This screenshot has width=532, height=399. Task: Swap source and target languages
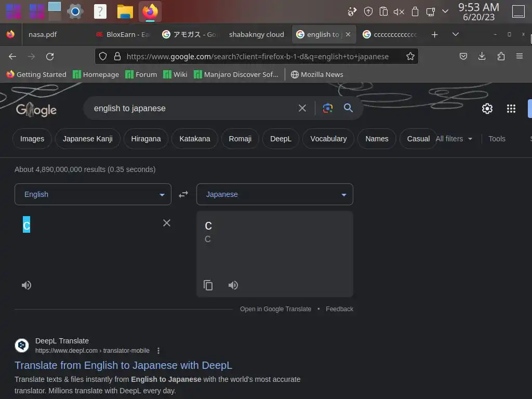183,194
